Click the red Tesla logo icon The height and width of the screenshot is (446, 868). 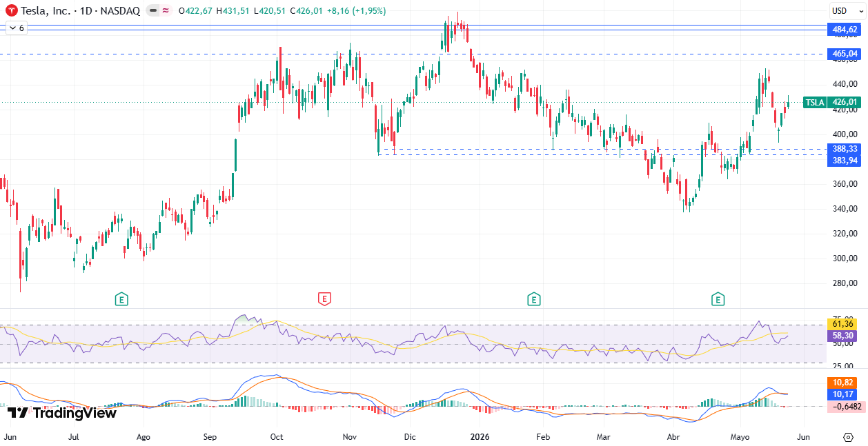[x=12, y=11]
